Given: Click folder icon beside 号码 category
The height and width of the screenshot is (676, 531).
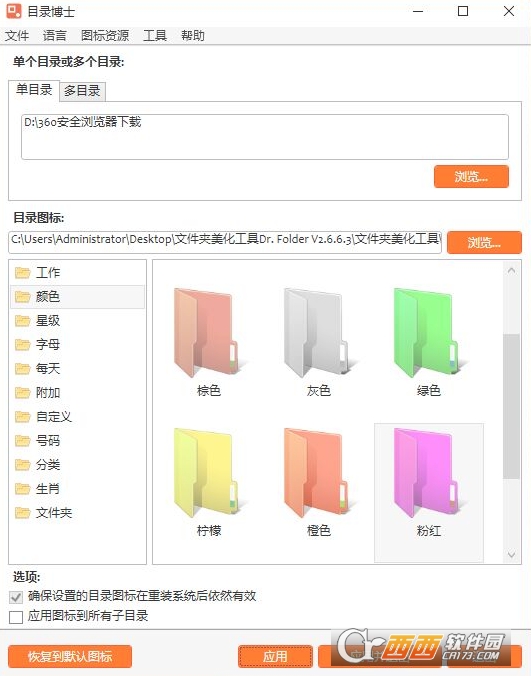Looking at the screenshot, I should tap(22, 441).
